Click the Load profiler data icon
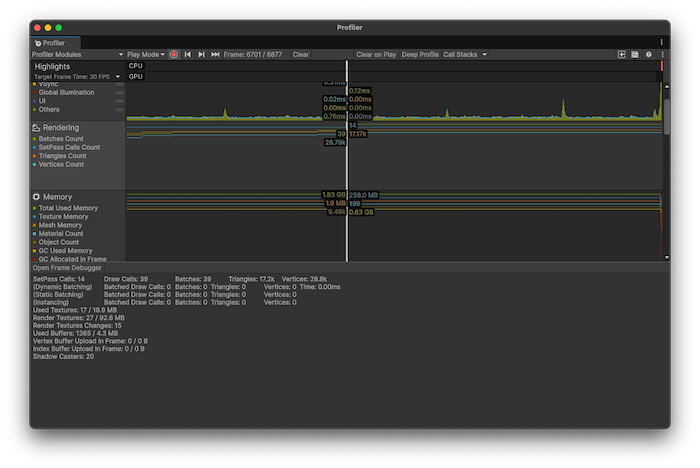The height and width of the screenshot is (468, 700). click(x=621, y=54)
